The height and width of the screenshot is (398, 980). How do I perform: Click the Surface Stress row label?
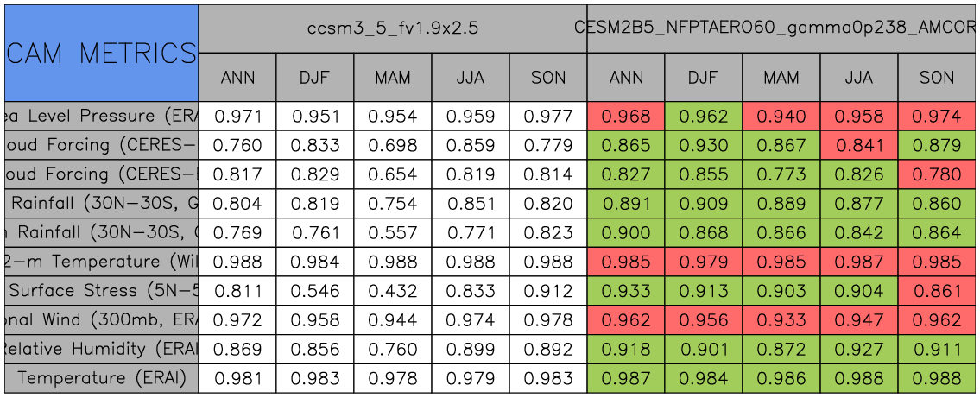click(101, 291)
